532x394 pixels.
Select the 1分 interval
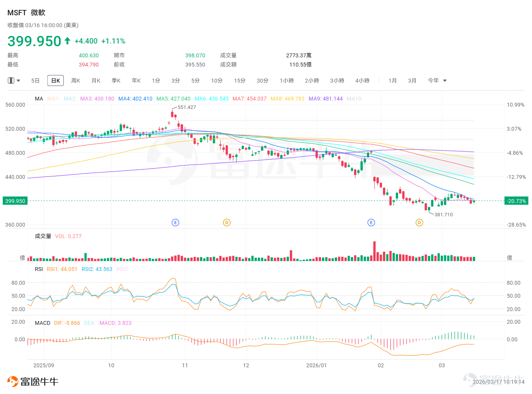tap(156, 81)
